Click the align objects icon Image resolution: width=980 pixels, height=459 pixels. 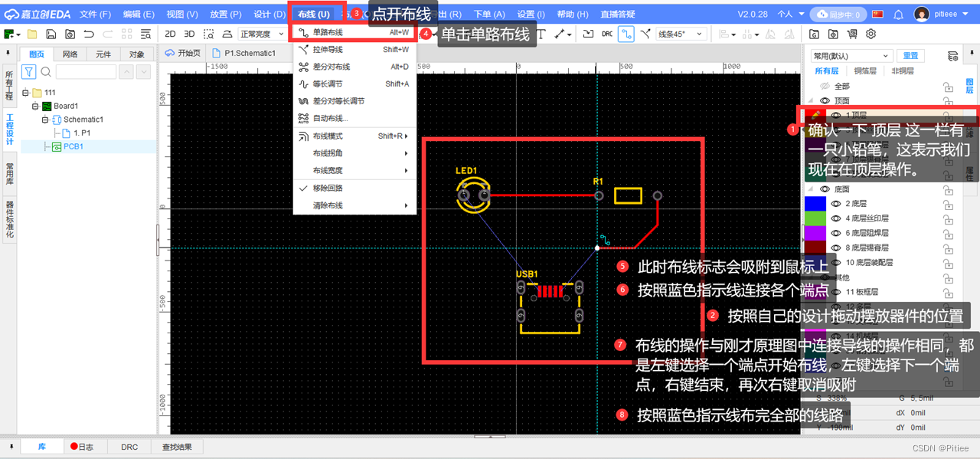(724, 34)
